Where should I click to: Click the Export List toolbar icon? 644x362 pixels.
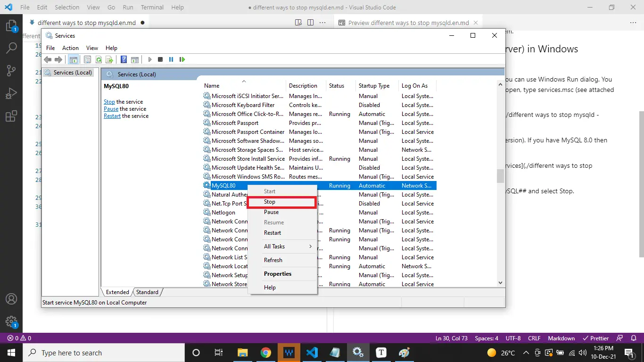[x=109, y=59]
